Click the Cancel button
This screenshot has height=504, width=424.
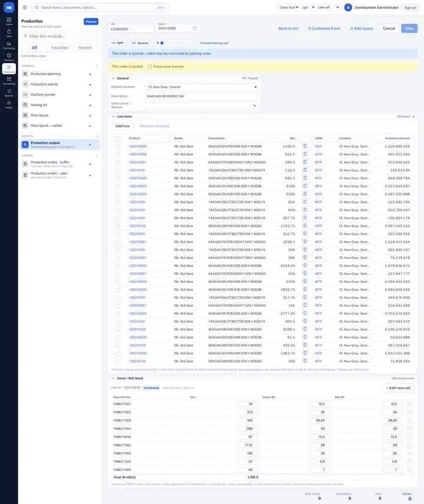coord(389,28)
